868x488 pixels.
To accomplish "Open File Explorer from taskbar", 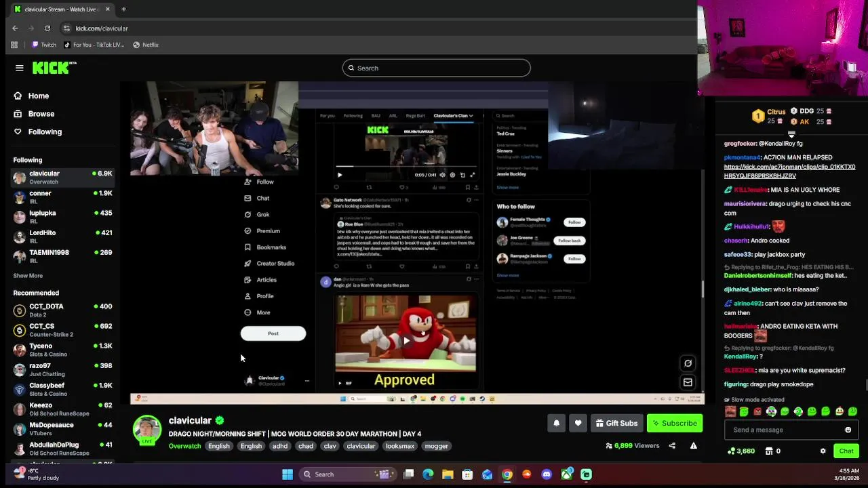I will tap(448, 474).
